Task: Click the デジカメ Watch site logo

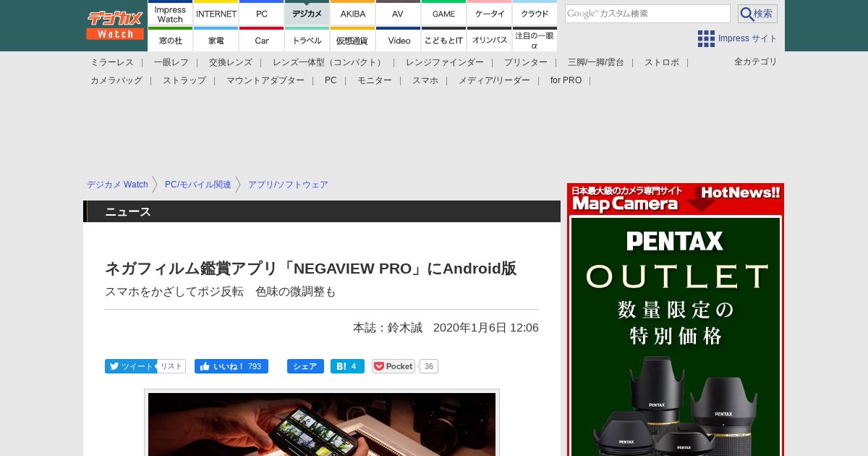Action: click(115, 25)
